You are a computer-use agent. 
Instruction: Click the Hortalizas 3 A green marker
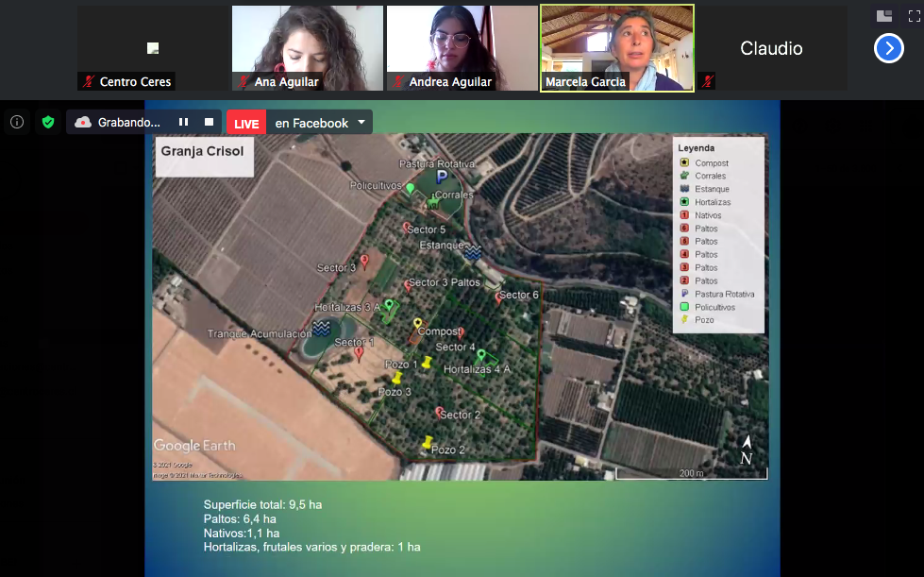389,305
